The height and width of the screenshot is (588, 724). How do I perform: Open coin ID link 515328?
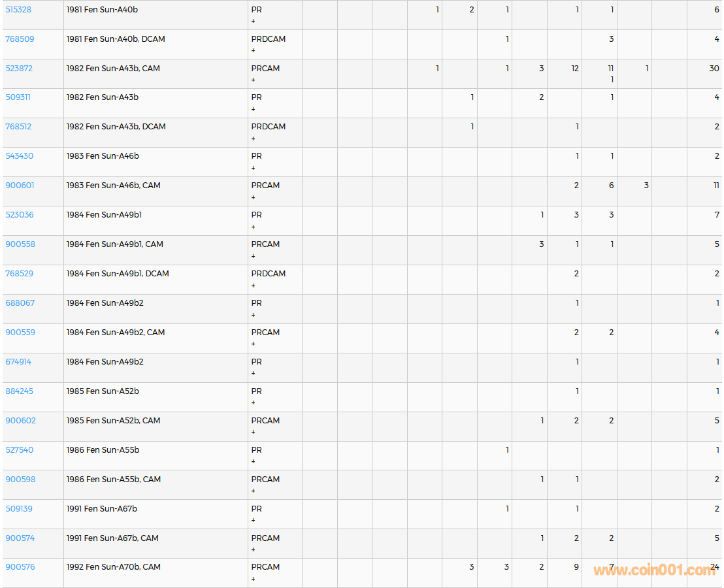point(18,10)
